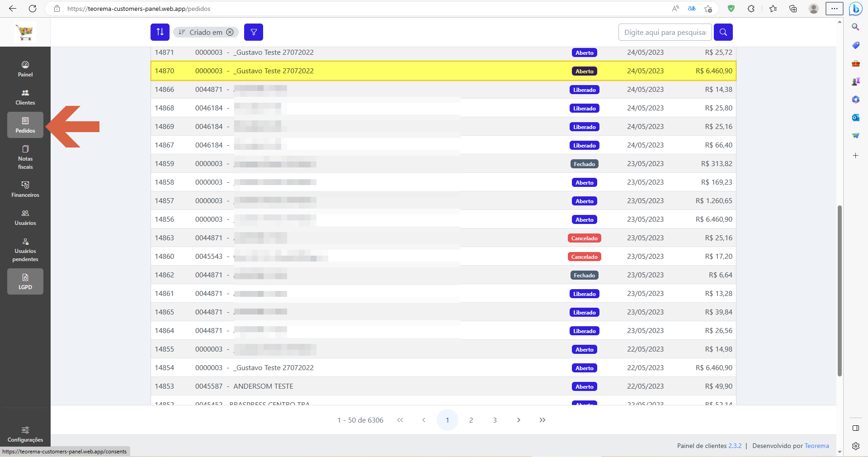Image resolution: width=868 pixels, height=457 pixels.
Task: Click the Aberto badge on order 14858
Action: click(x=585, y=182)
